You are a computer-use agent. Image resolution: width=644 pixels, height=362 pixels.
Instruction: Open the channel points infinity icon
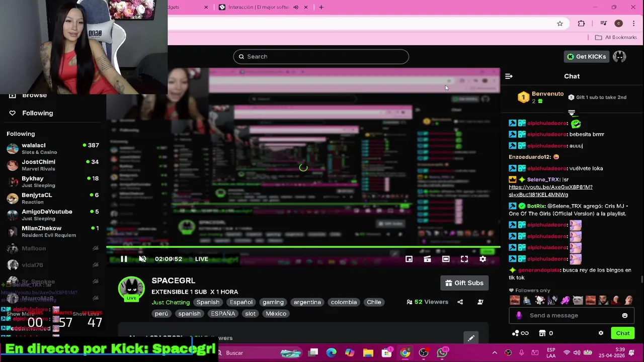[520, 333]
